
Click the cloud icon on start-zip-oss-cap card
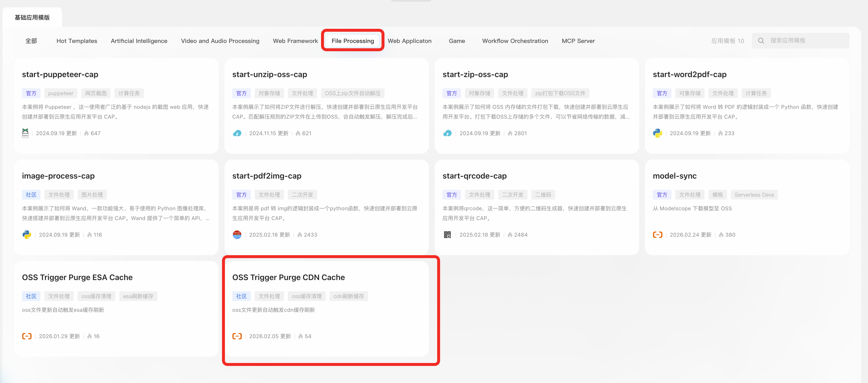(447, 133)
